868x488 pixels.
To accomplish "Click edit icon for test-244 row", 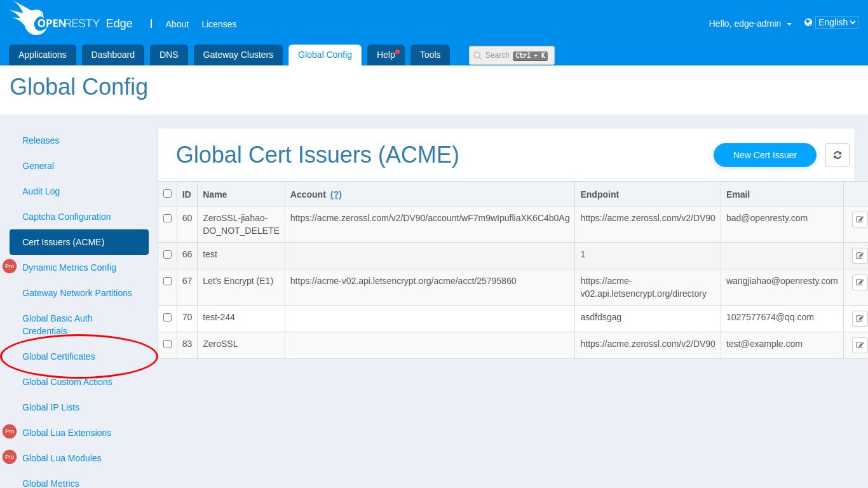I will [859, 318].
